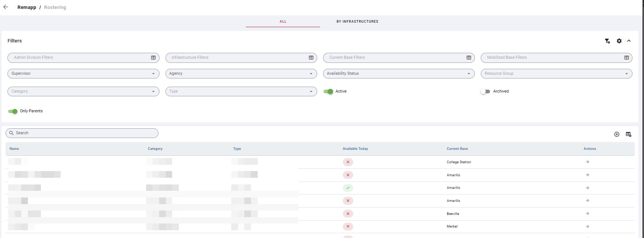
Task: Open the Admin Division Filters table icon
Action: tap(153, 58)
